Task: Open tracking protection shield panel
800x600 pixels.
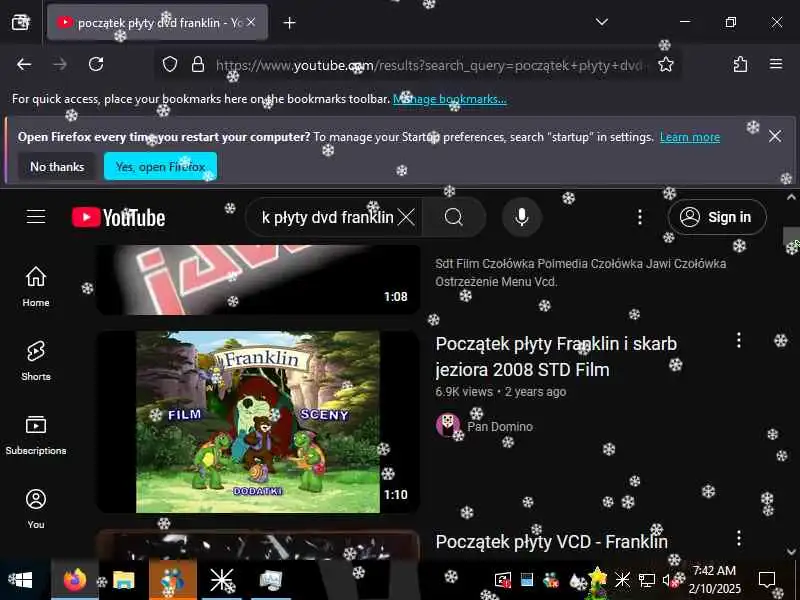Action: [170, 65]
